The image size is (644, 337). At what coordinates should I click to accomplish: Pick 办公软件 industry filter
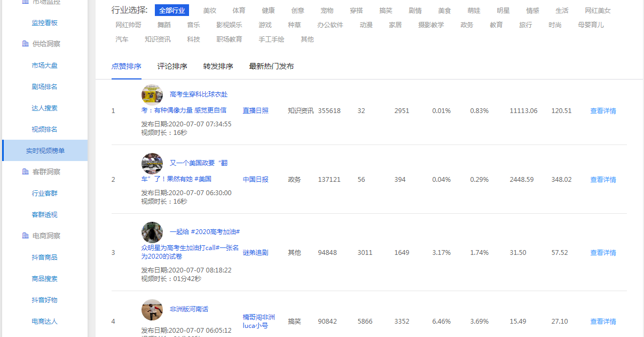click(x=331, y=25)
